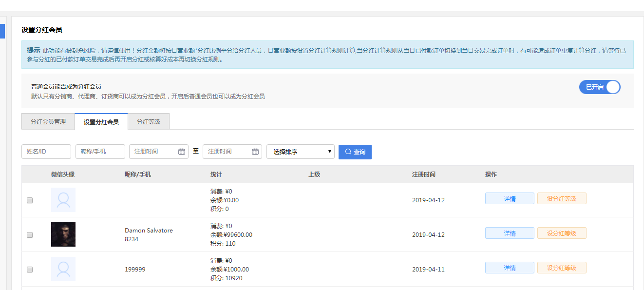Check the checkbox for member 199999
Screen dimensions: 644x290
coord(30,269)
